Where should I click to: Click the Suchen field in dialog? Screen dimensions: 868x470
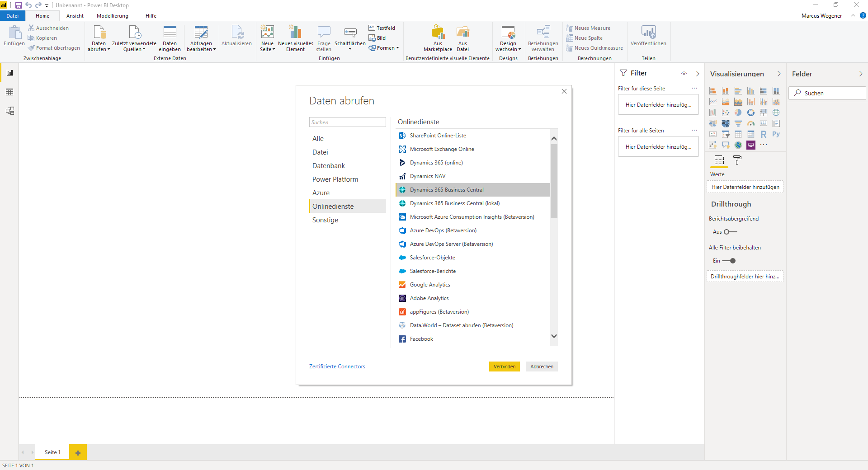tap(347, 122)
